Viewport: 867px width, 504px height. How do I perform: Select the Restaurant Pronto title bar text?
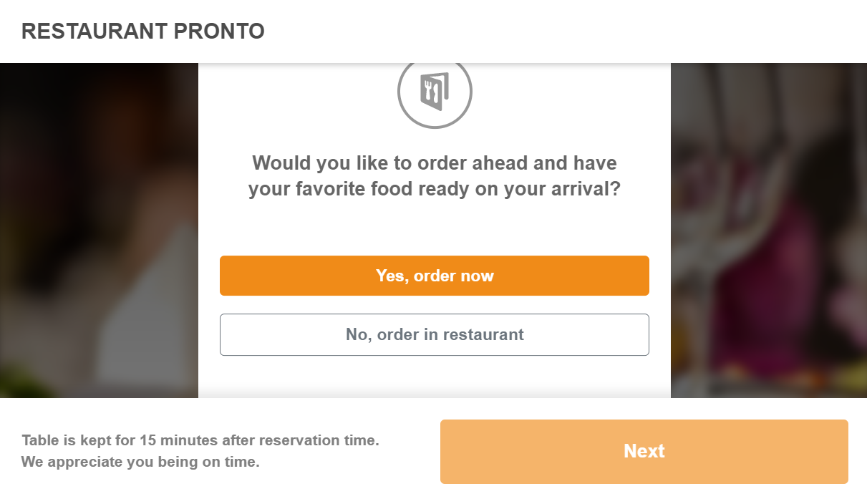[x=143, y=31]
